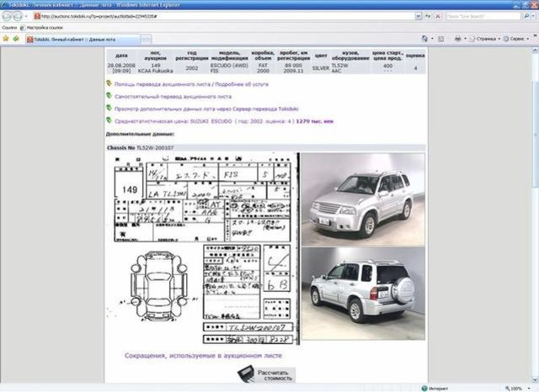The image size is (539, 392).
Task: Click green bullet icon beside Среднестатистическая цена
Action: point(109,120)
